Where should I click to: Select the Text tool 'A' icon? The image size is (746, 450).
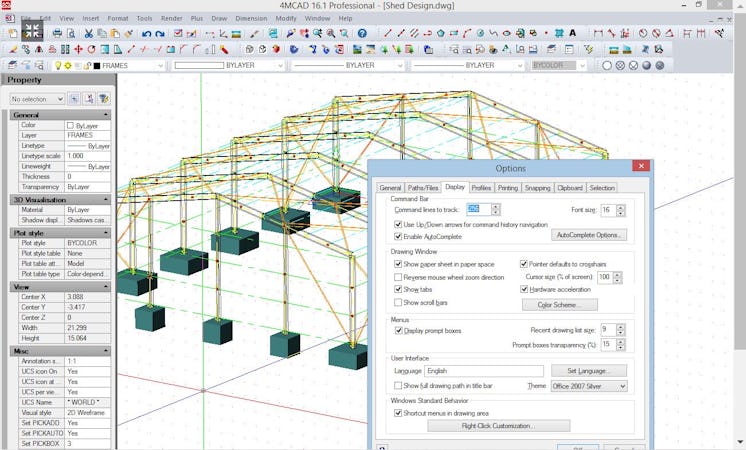[573, 33]
